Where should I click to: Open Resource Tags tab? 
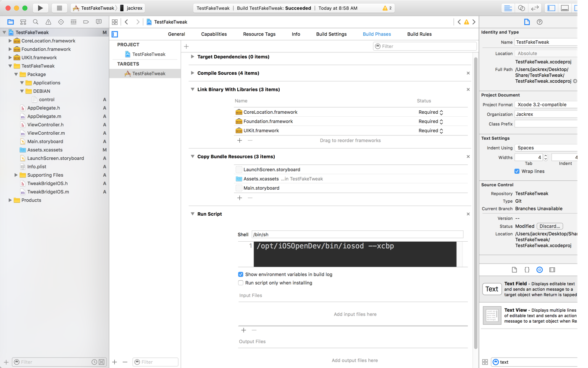(x=259, y=34)
